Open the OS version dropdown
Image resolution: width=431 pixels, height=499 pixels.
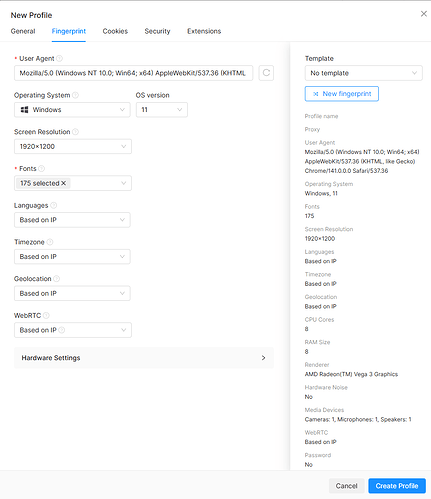coord(162,110)
